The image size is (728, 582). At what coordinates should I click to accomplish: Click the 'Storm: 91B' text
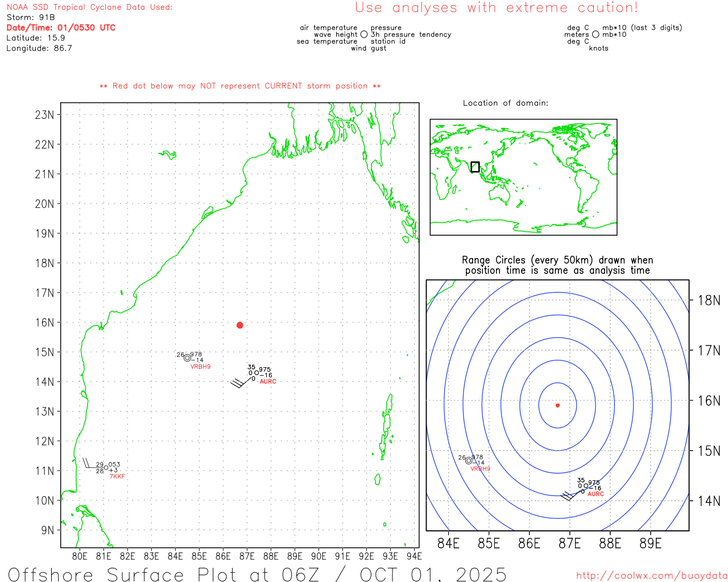tap(31, 18)
